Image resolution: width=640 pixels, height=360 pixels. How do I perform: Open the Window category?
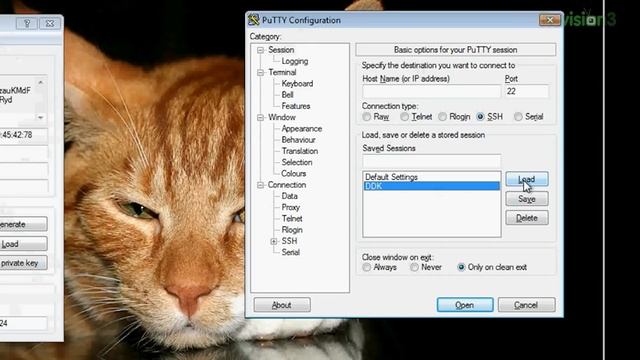282,117
